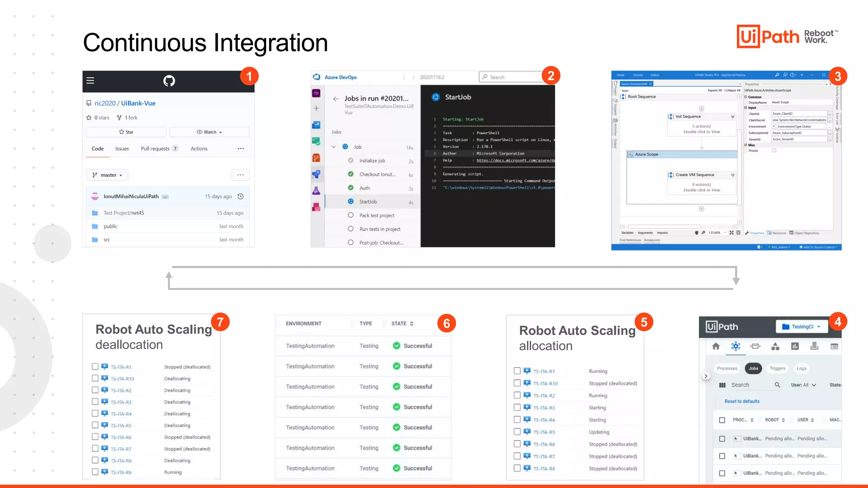
Task: Click the GitHub Octocat logo
Action: pos(169,80)
